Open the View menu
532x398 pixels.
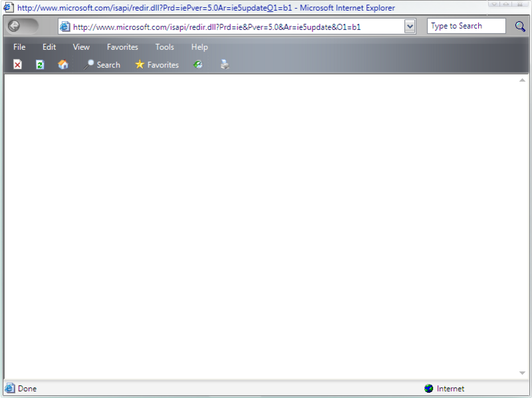(81, 47)
